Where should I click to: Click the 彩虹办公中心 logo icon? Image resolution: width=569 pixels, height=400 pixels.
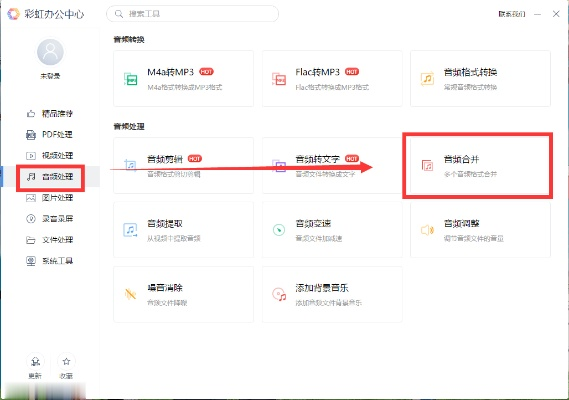13,14
